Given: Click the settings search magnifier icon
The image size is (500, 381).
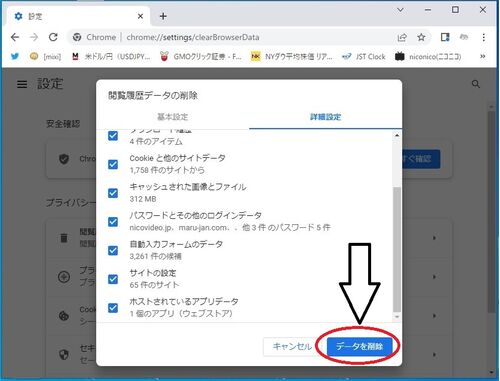Looking at the screenshot, I should pyautogui.click(x=476, y=84).
